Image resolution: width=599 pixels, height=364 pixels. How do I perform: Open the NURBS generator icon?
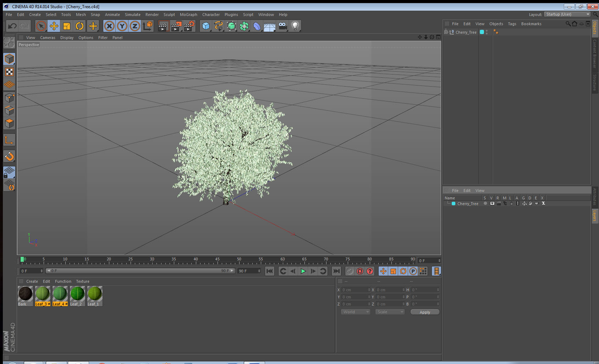(231, 26)
